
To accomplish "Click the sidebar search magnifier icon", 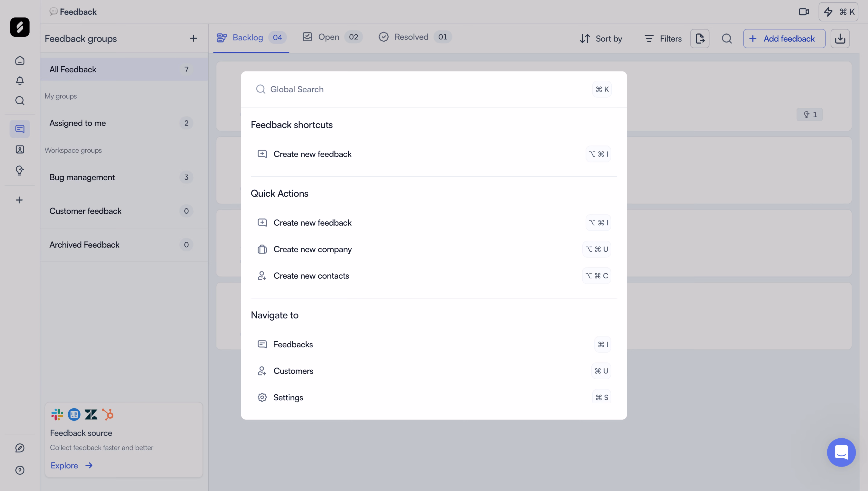I will (x=20, y=101).
